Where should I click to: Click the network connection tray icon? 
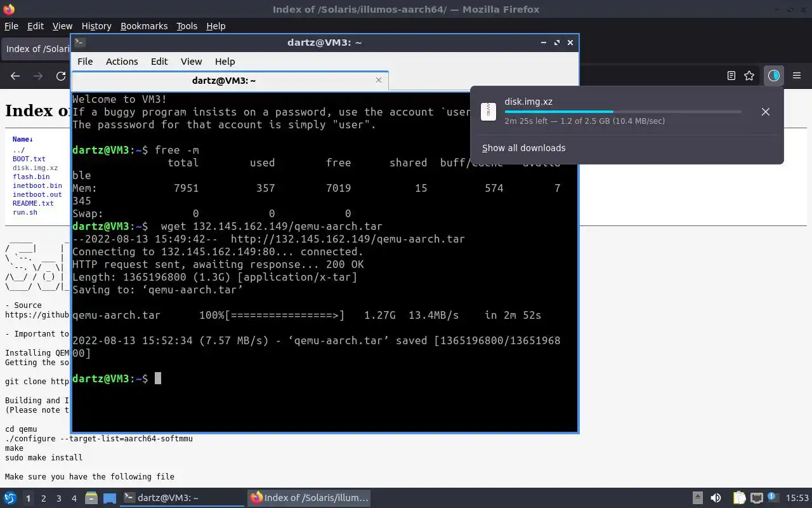coord(756,498)
